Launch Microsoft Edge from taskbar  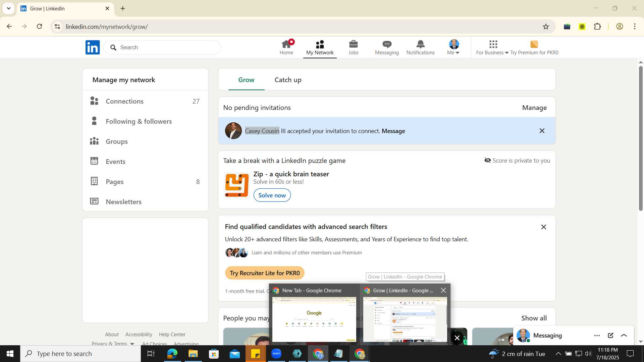coord(172,354)
